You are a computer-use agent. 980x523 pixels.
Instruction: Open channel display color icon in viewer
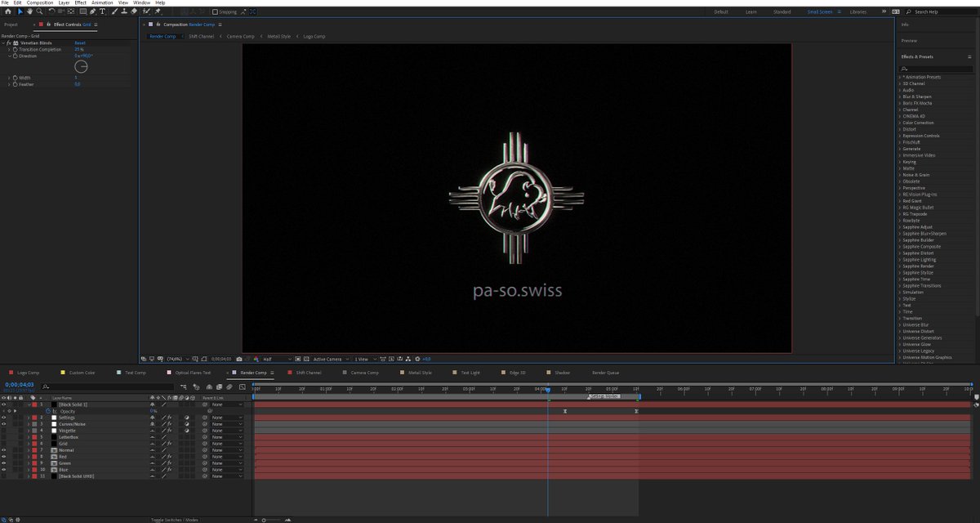pyautogui.click(x=256, y=359)
